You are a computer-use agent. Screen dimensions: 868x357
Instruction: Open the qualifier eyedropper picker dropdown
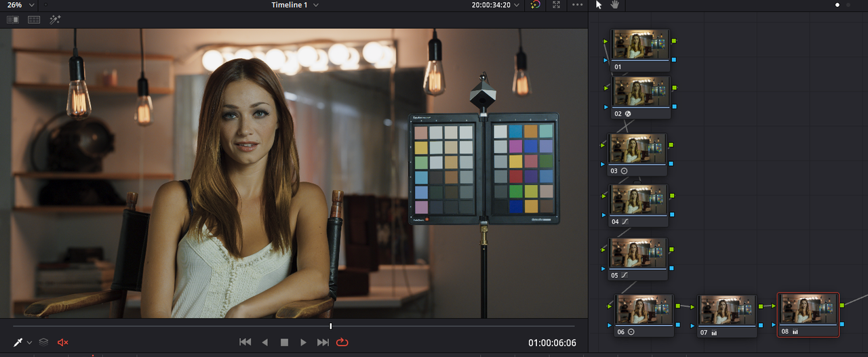click(x=29, y=343)
